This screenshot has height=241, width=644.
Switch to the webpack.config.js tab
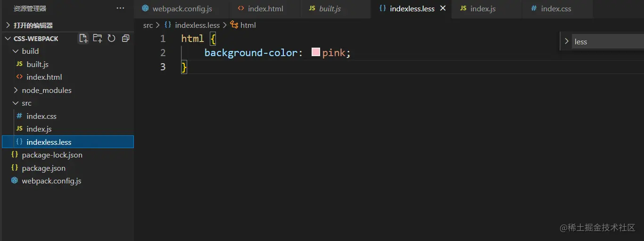(182, 9)
